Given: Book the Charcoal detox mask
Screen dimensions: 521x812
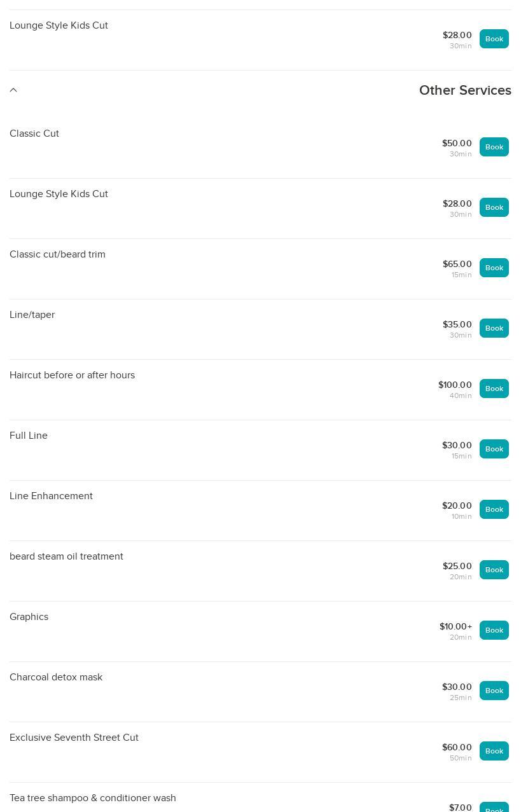Looking at the screenshot, I should point(494,691).
